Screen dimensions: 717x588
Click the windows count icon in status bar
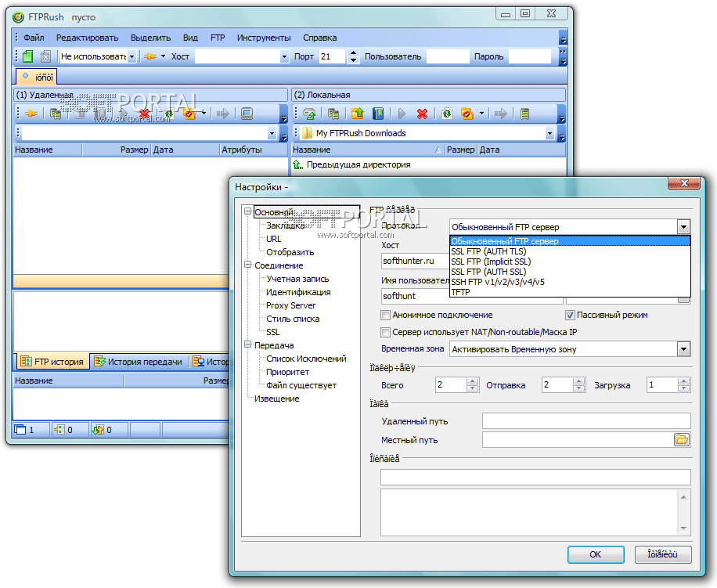pos(20,430)
